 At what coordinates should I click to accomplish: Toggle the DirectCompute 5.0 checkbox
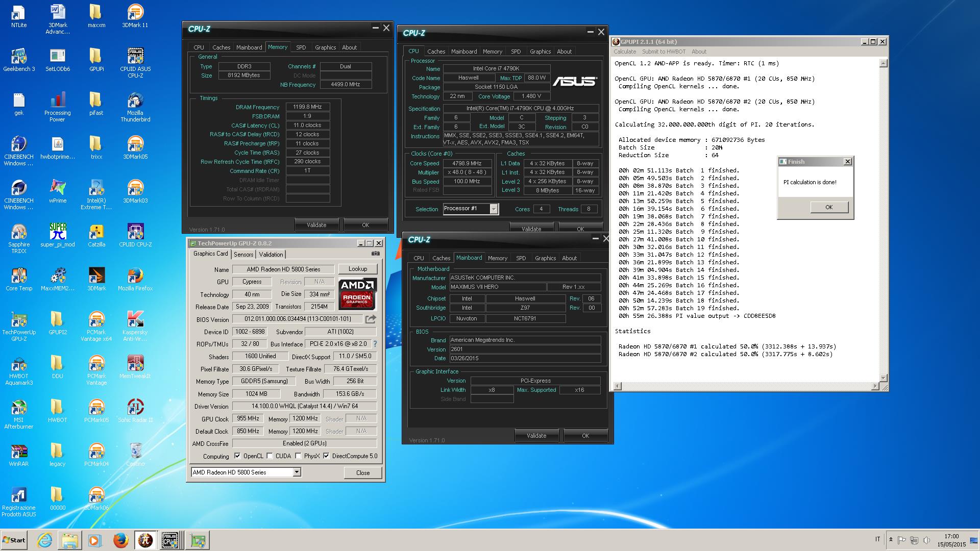tap(326, 456)
